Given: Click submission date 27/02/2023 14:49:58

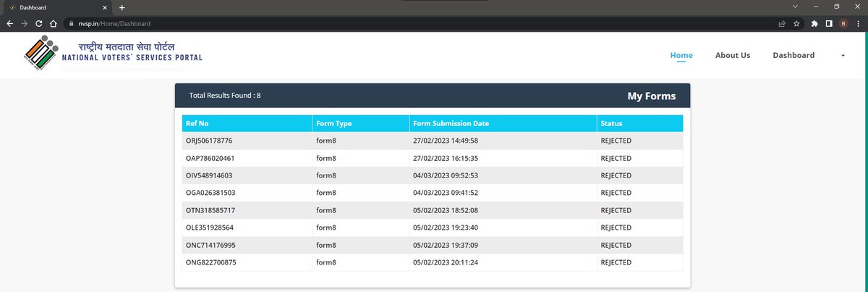Looking at the screenshot, I should [446, 141].
